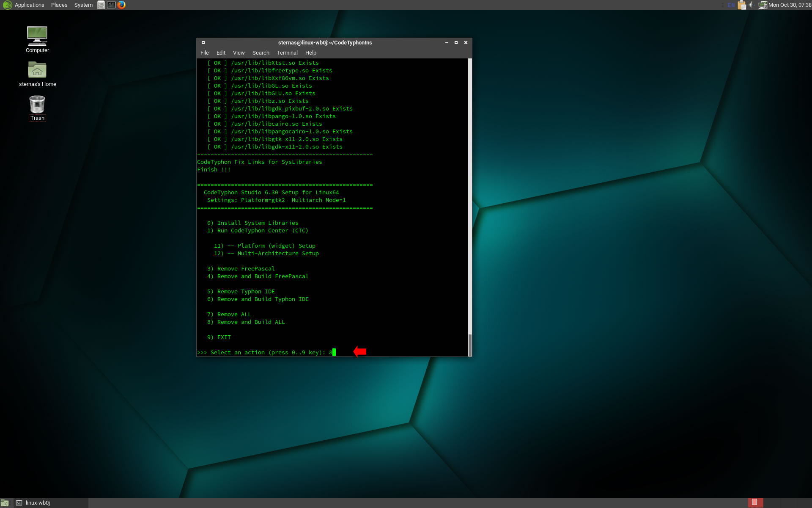Open the System menu
The height and width of the screenshot is (508, 812).
83,5
